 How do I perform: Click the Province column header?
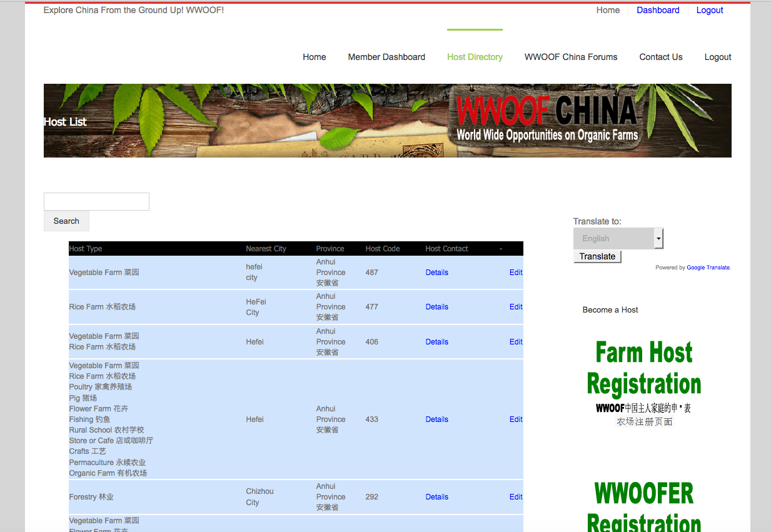click(330, 249)
